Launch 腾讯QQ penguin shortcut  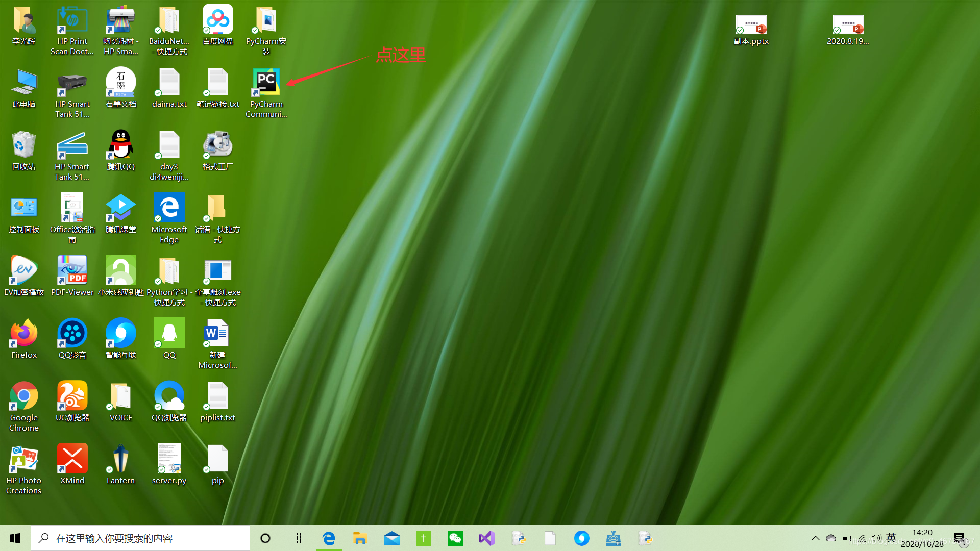(x=121, y=151)
